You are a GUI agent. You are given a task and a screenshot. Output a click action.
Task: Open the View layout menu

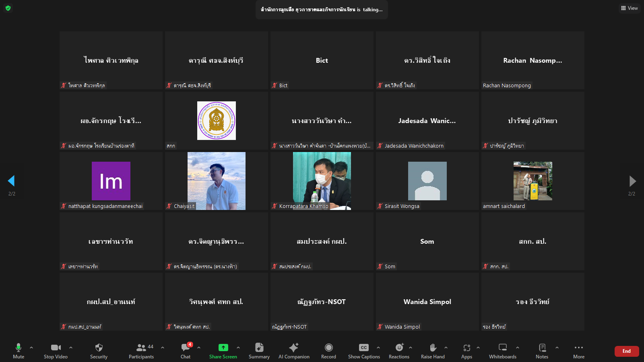[x=630, y=8]
